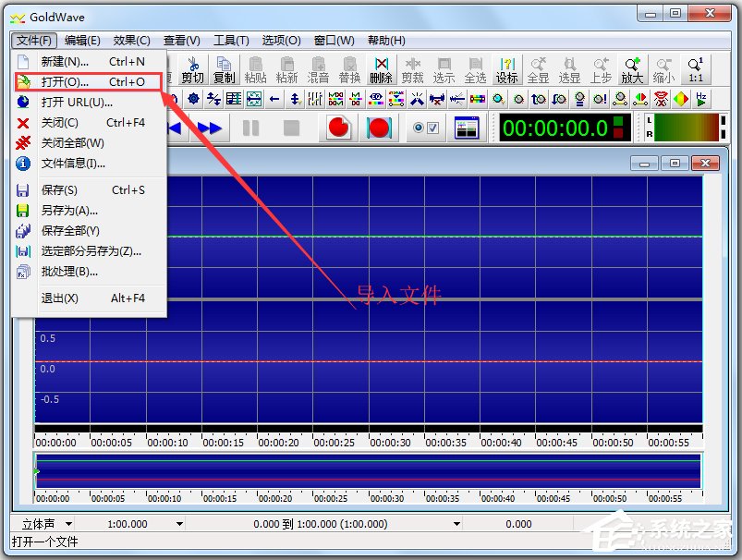The width and height of the screenshot is (742, 560).
Task: Click the Zoom In (放大) button
Action: [x=632, y=69]
